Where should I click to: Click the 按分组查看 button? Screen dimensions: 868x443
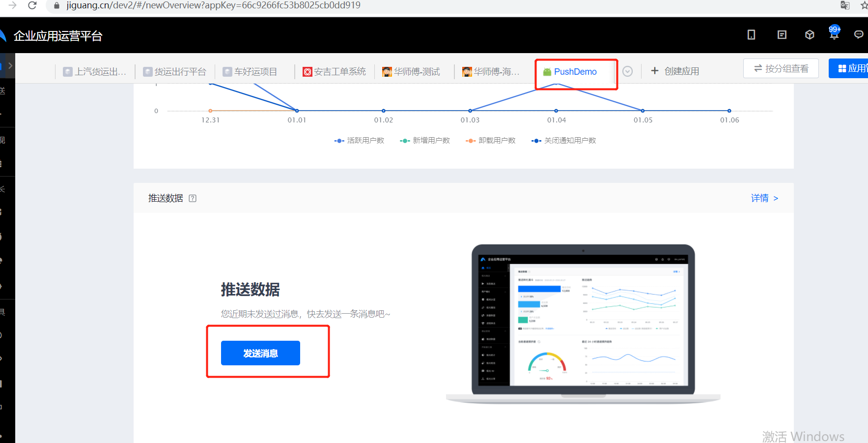coord(781,68)
